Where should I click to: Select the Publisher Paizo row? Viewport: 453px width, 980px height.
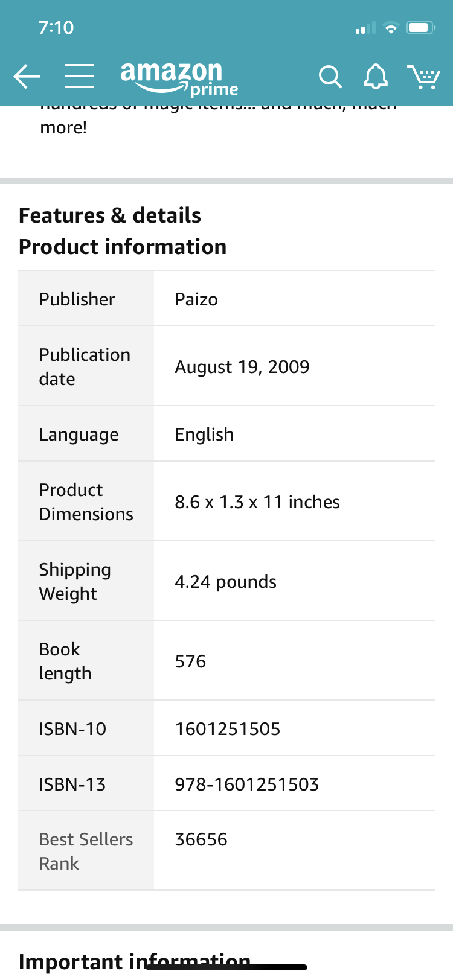click(x=226, y=299)
